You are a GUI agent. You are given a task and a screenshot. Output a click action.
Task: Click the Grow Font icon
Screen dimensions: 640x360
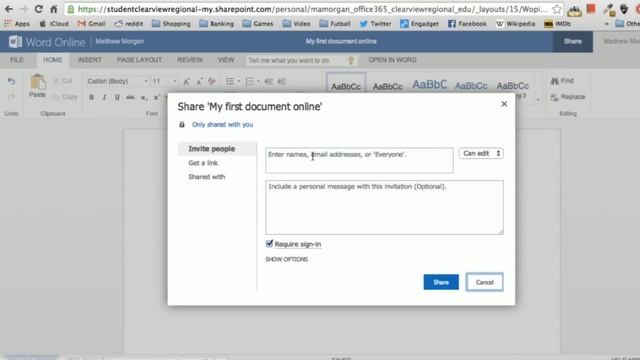tap(186, 82)
